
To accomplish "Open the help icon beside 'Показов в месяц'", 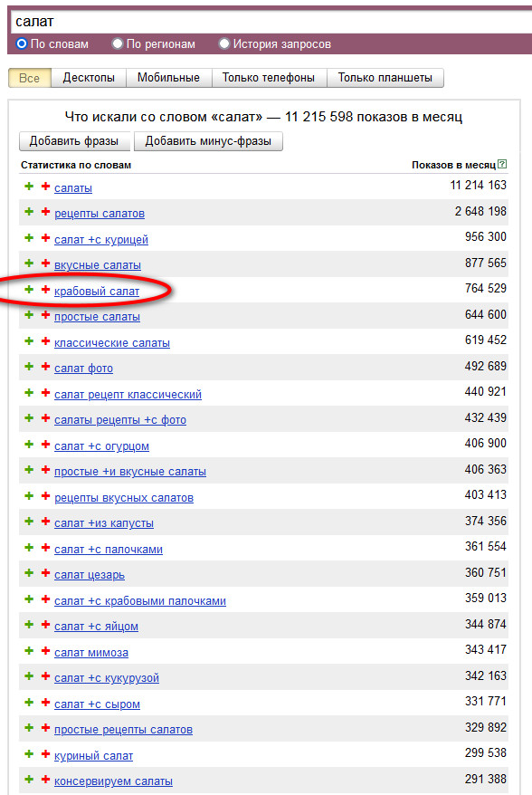I will pos(502,164).
